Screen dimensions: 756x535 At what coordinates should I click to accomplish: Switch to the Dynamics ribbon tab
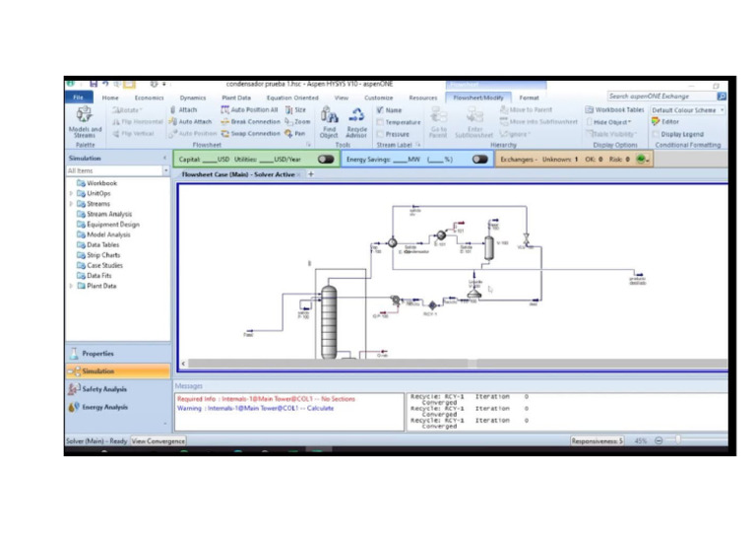[x=192, y=98]
